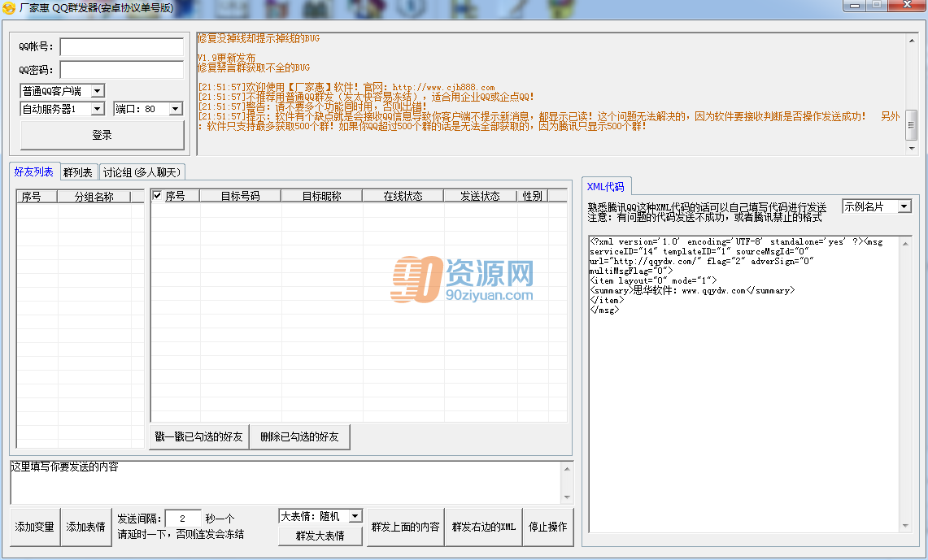This screenshot has height=560, width=928.
Task: Click log panel scroll-up arrow
Action: coord(912,40)
